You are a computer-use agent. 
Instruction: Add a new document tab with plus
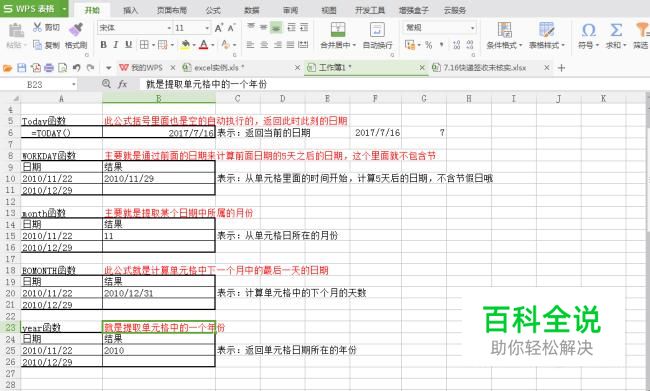click(561, 68)
